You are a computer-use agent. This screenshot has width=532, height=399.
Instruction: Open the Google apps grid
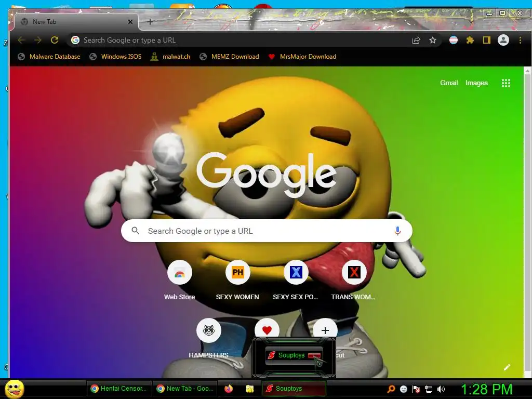click(506, 83)
